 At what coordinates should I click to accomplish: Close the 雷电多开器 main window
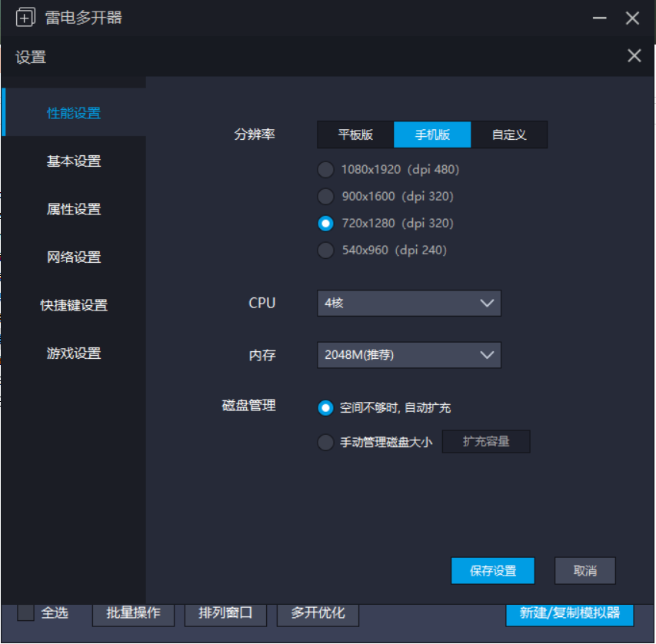point(632,18)
